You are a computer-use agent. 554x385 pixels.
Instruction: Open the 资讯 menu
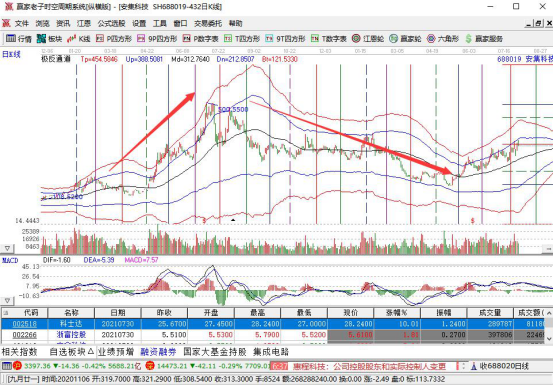click(x=63, y=23)
